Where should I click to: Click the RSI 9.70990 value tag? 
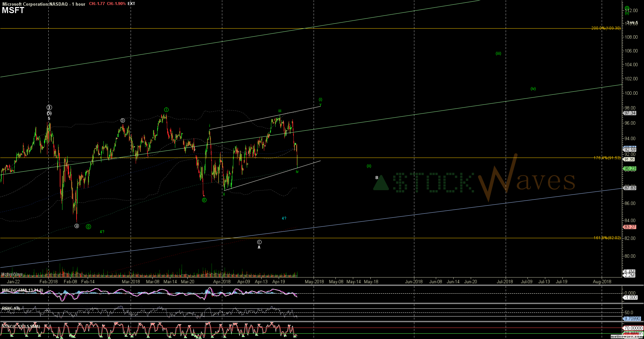632,319
